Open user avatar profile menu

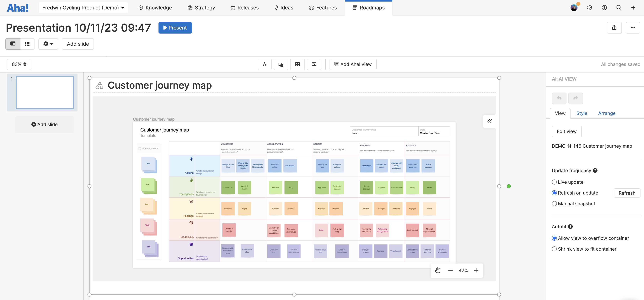click(574, 8)
